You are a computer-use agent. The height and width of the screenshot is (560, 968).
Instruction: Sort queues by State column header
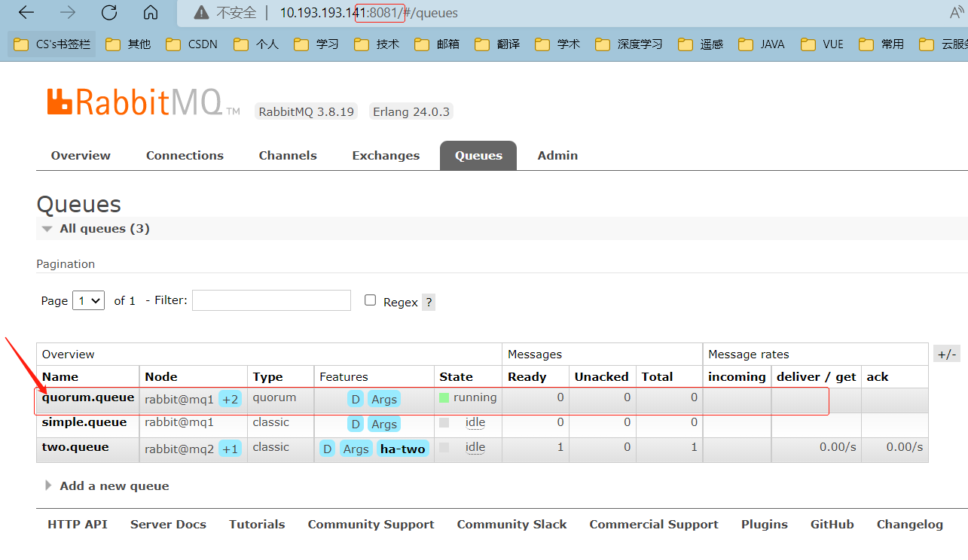[x=457, y=376]
